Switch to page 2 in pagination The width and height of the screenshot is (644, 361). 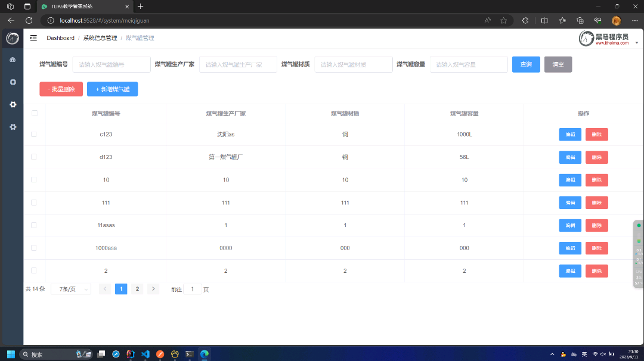click(x=137, y=289)
